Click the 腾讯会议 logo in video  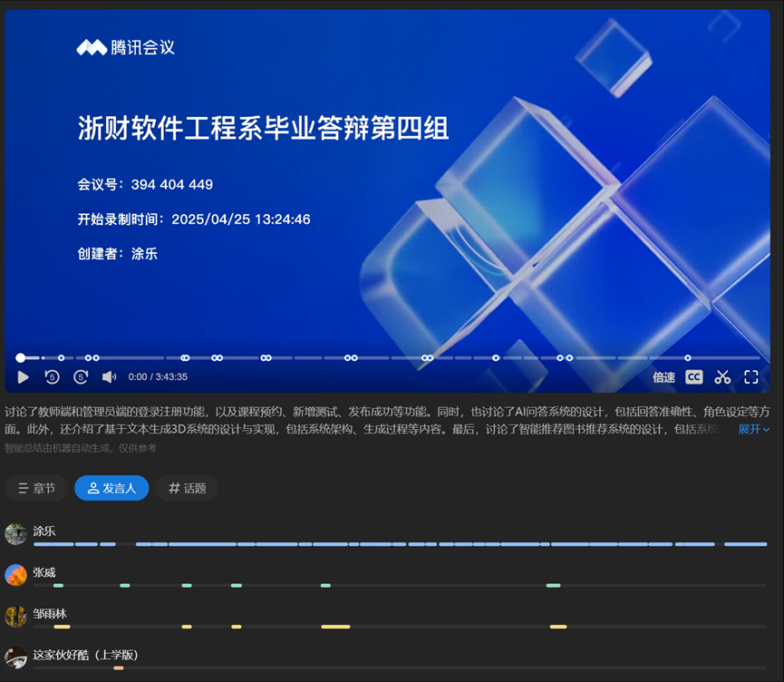(125, 48)
